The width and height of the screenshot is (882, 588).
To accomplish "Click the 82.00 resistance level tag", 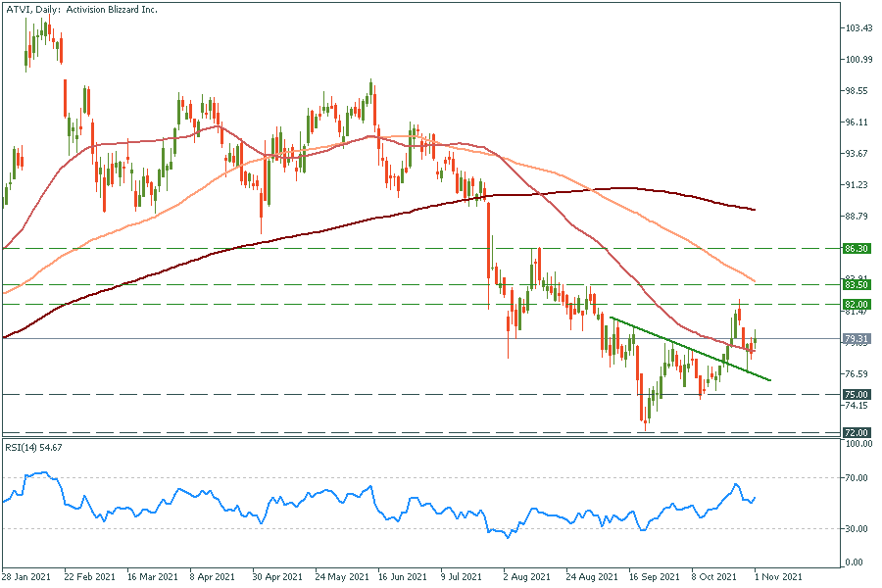I will pos(857,305).
